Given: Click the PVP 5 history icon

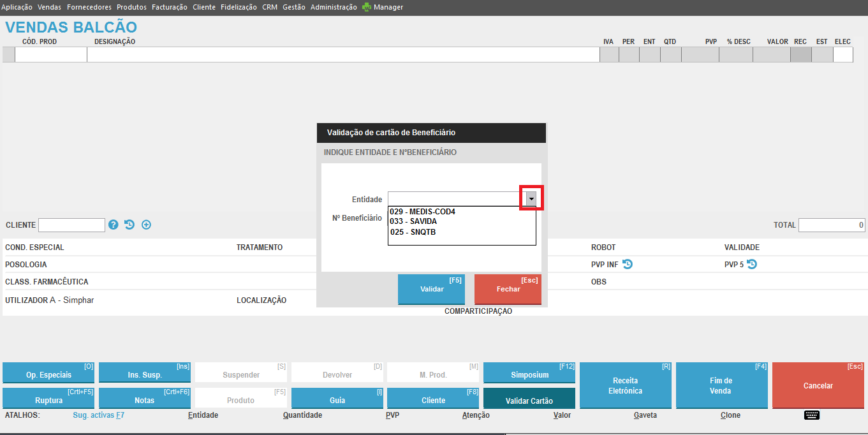Looking at the screenshot, I should coord(752,264).
